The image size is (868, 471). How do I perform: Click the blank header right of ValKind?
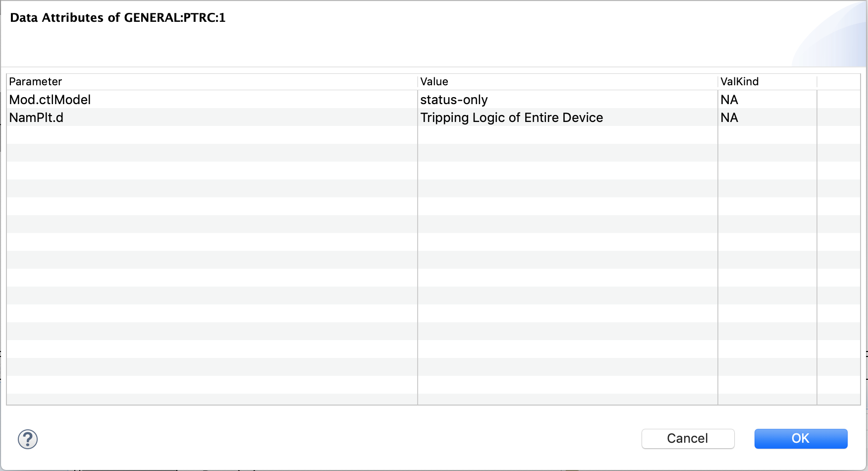pyautogui.click(x=838, y=82)
